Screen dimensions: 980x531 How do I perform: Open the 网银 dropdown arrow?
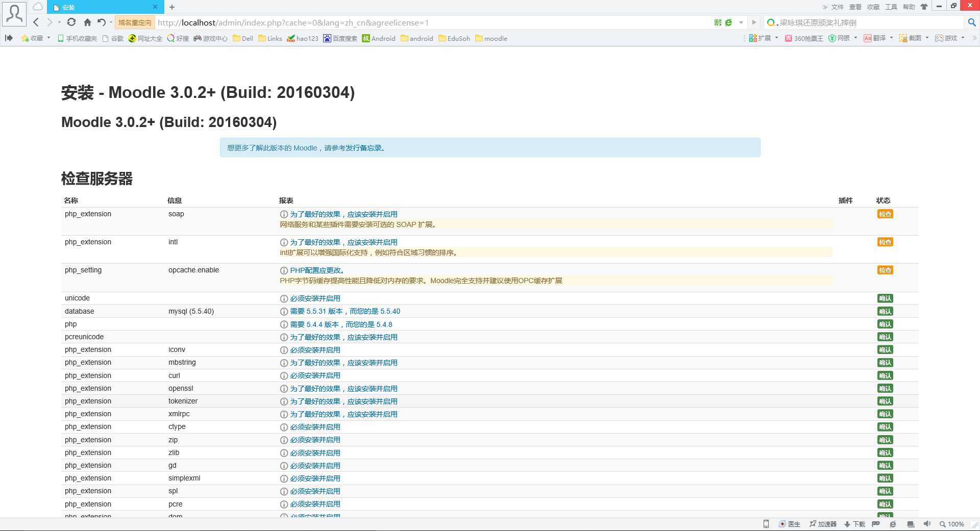click(x=855, y=38)
